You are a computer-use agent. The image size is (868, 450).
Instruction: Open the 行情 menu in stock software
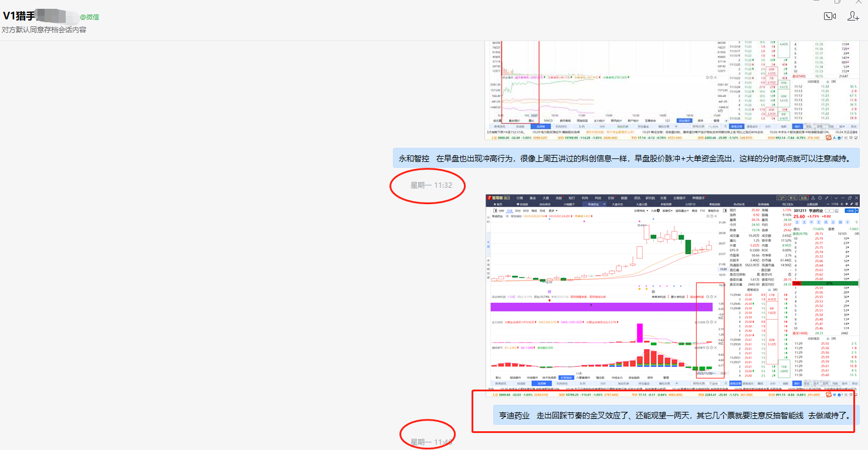pyautogui.click(x=519, y=198)
